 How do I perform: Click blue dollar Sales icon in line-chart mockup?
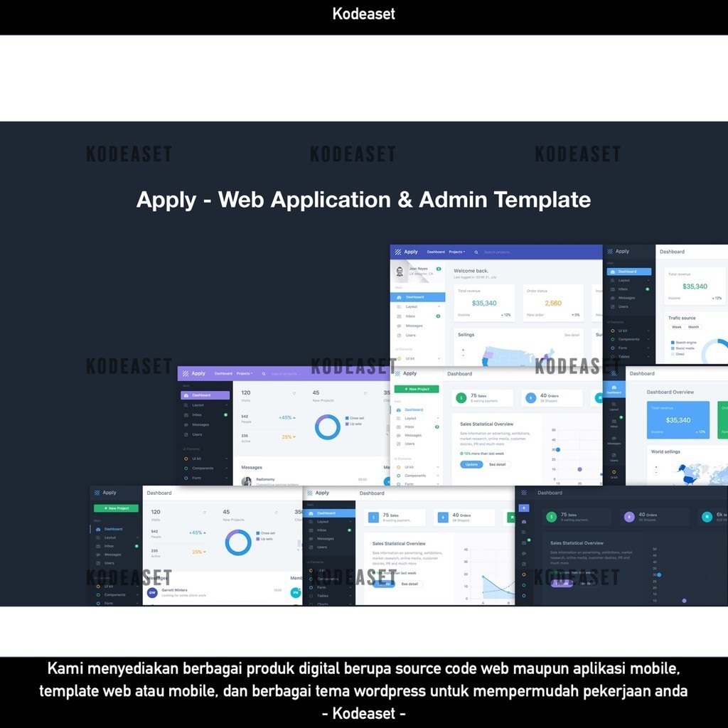374,518
